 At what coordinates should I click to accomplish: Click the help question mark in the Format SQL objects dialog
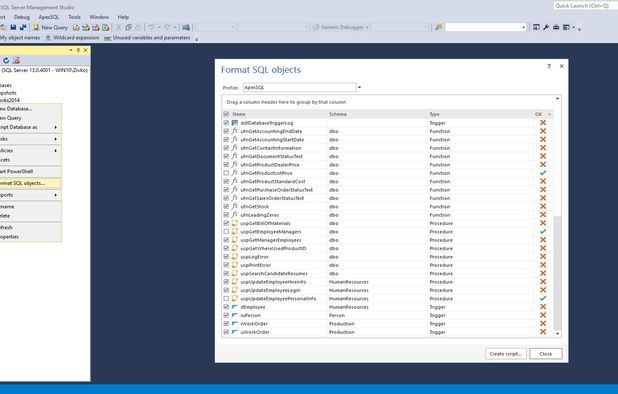pos(549,66)
